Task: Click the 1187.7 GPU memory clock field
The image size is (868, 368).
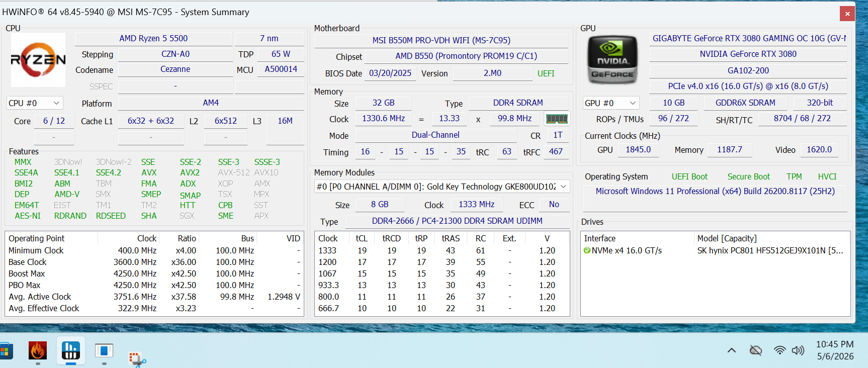Action: [729, 150]
